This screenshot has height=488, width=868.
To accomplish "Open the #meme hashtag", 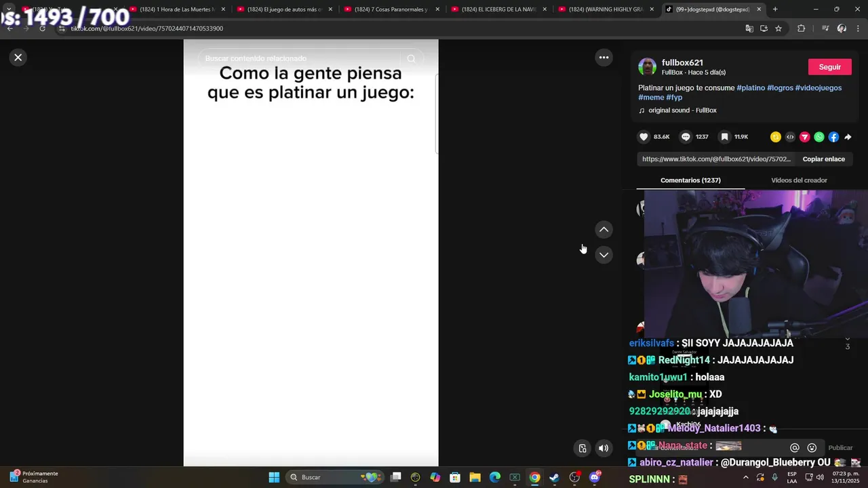I will 651,98.
